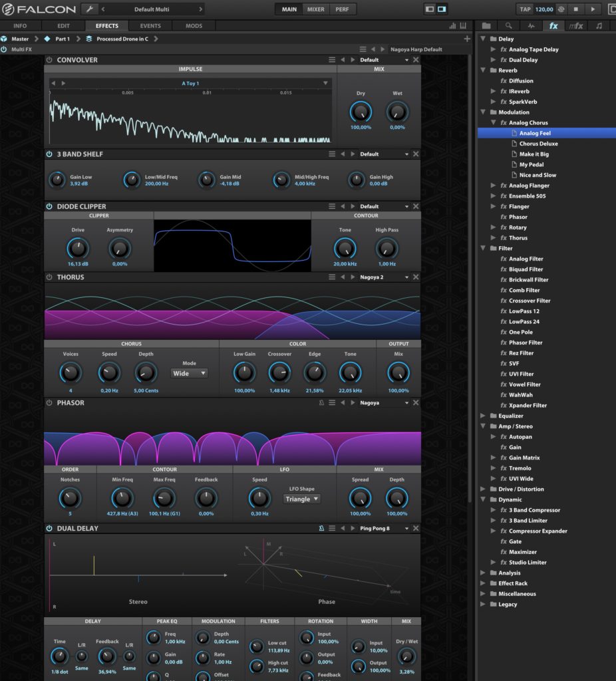Switch to the MODS tab

coord(194,26)
